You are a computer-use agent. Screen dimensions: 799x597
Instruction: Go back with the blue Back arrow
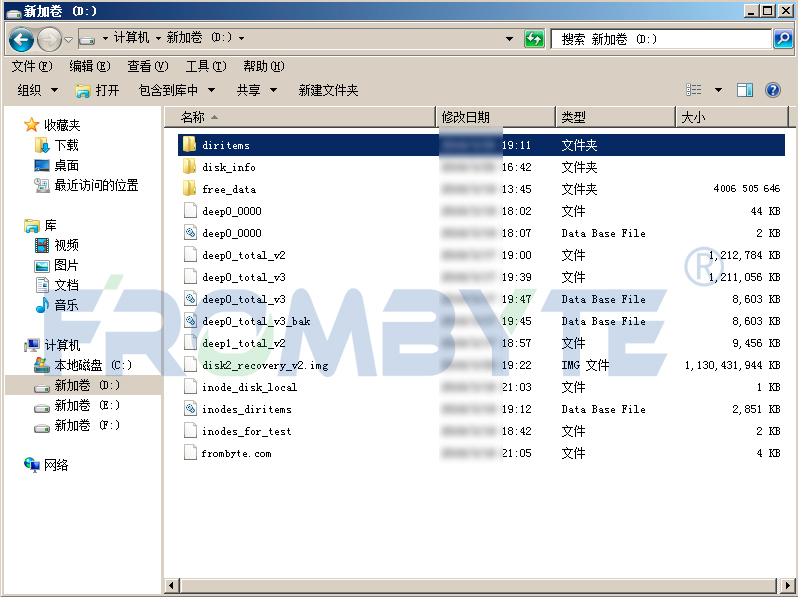coord(21,39)
